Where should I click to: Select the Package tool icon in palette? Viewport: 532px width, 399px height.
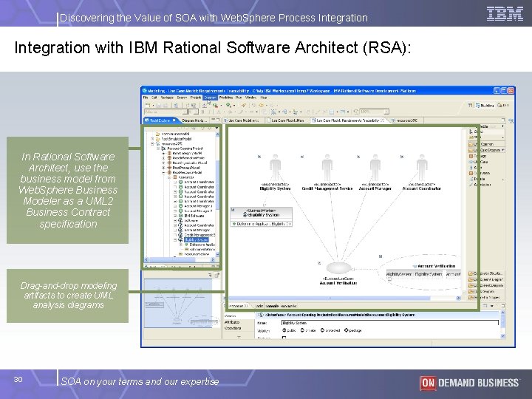(471, 156)
